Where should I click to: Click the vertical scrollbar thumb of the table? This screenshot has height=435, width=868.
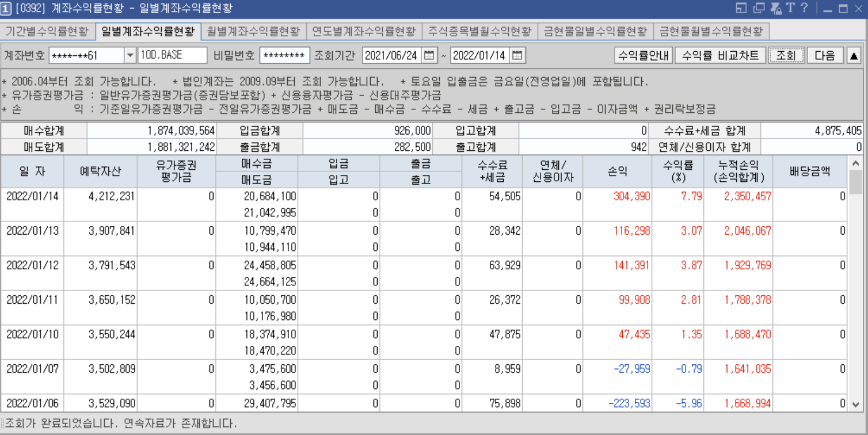(856, 182)
